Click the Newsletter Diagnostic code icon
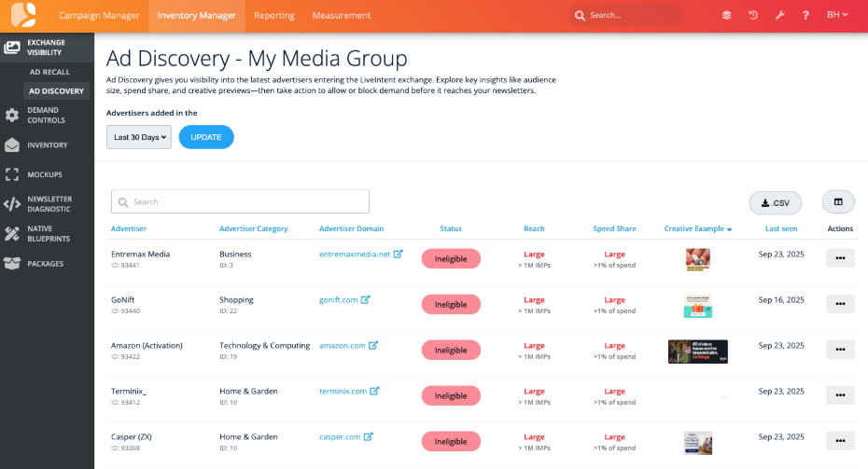The image size is (868, 469). (x=12, y=204)
